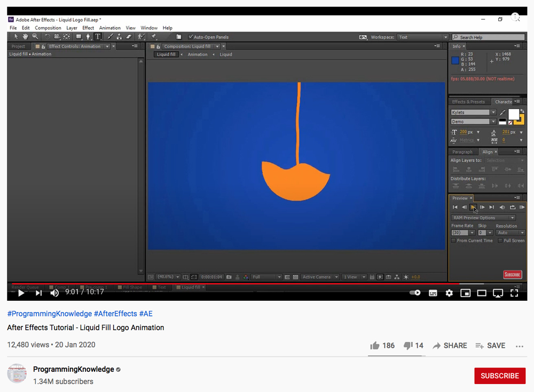Open the Effect menu

pos(88,28)
